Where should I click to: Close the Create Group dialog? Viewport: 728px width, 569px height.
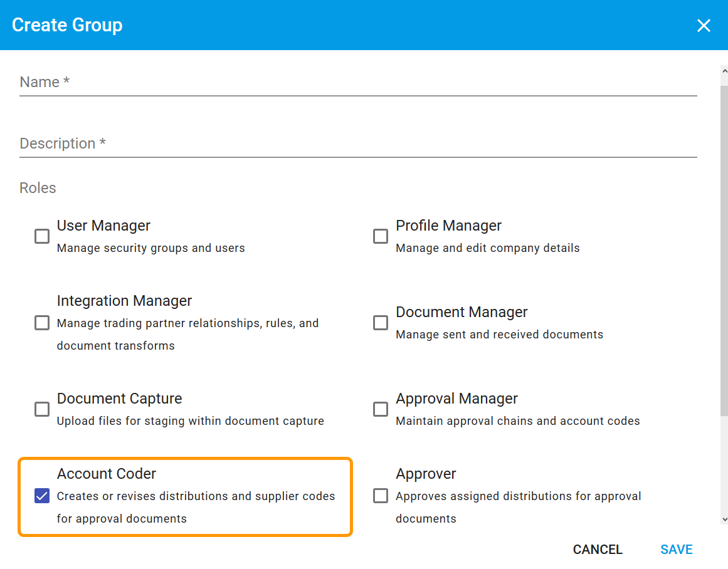[x=704, y=25]
